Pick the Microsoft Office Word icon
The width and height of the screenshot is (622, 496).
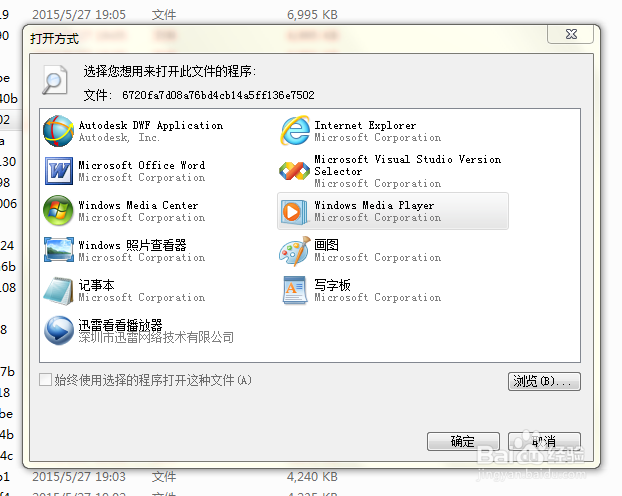[59, 171]
